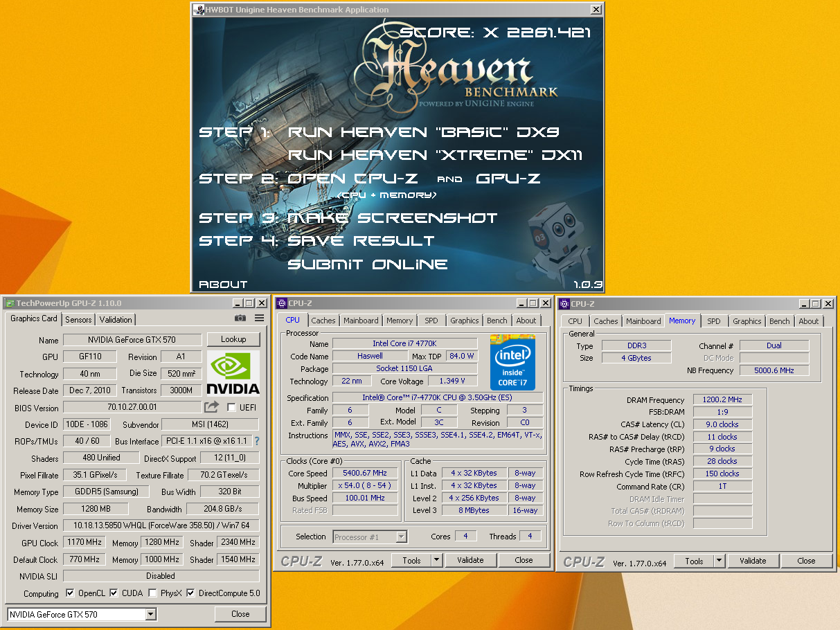Viewport: 840px width, 630px height.
Task: Open Caches tab in middle CPU-Z window
Action: pos(323,321)
